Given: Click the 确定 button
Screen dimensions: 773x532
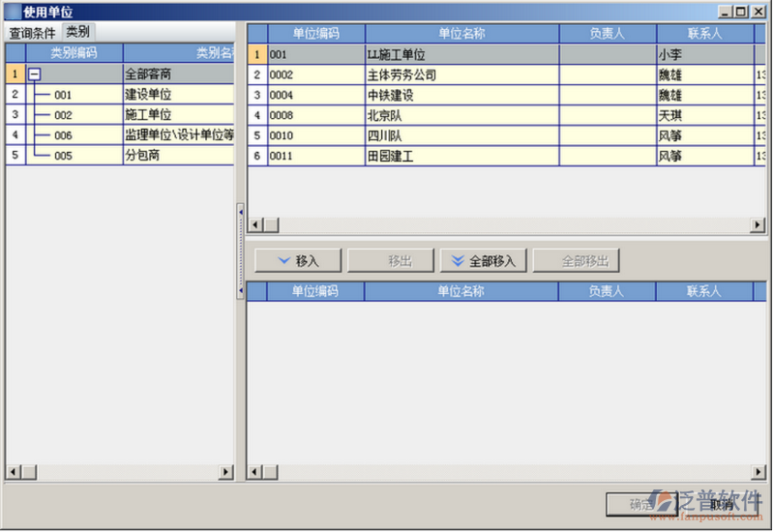Looking at the screenshot, I should click(x=640, y=504).
